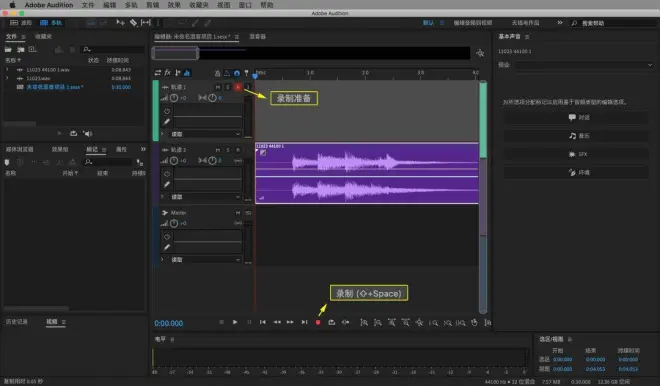
Task: Show the EQ section for tracks
Action: (187, 73)
